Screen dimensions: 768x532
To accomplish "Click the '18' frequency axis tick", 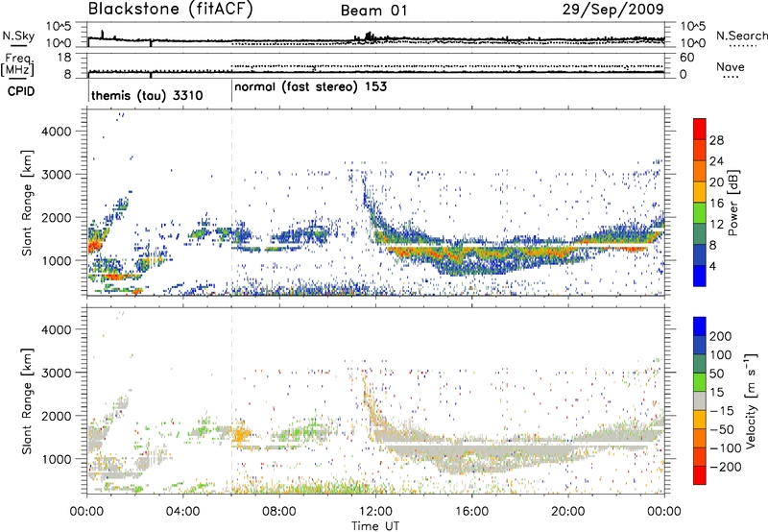I will click(x=64, y=58).
